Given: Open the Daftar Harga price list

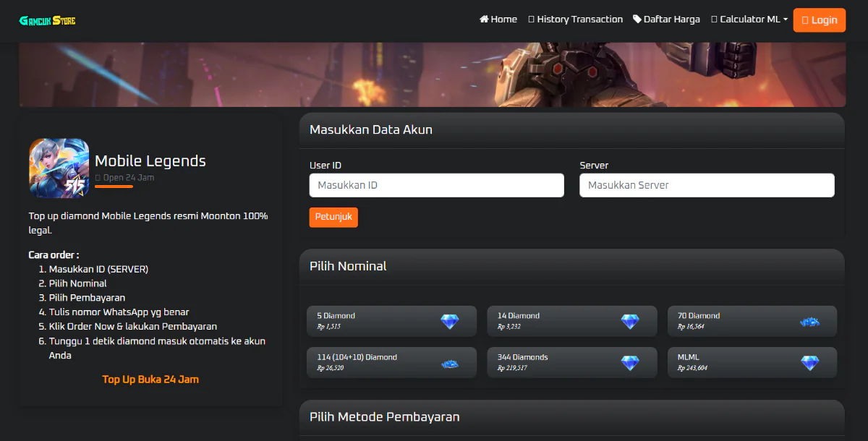Looking at the screenshot, I should pos(666,20).
